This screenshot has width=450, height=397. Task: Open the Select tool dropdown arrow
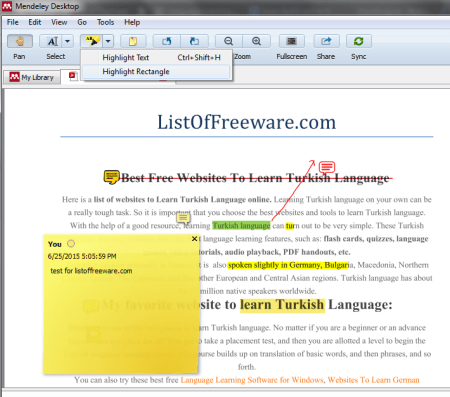(x=68, y=41)
